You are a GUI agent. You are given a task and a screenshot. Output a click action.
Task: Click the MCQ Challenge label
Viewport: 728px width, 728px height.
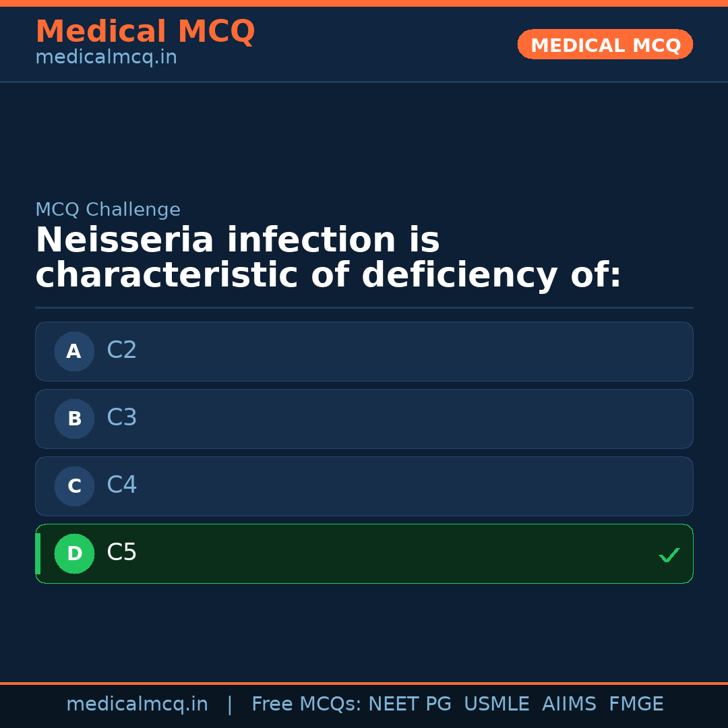pos(108,210)
